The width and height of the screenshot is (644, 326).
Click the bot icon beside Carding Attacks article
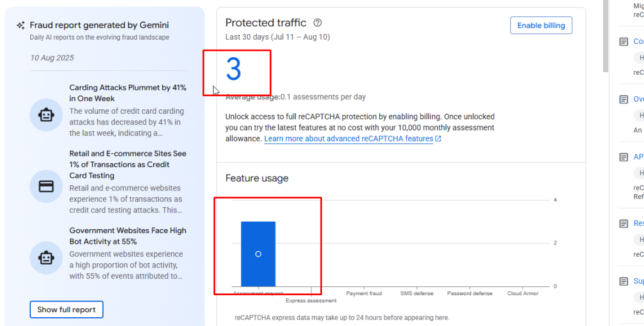(46, 115)
